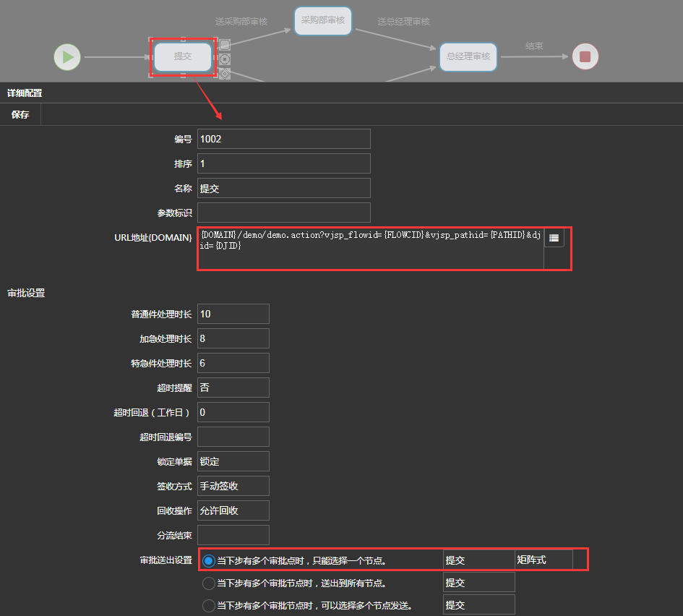The height and width of the screenshot is (616, 683).
Task: Select the 提交 workflow node
Action: [183, 56]
